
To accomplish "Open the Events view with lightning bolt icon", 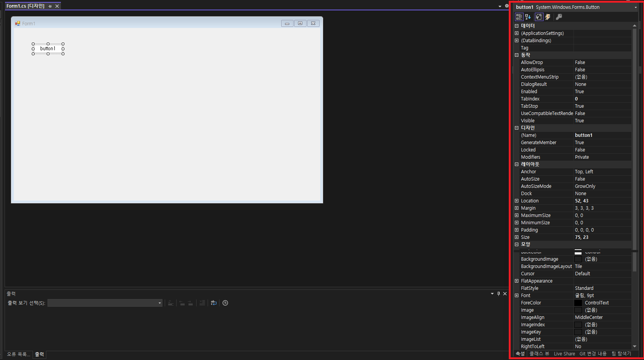I will [x=548, y=16].
